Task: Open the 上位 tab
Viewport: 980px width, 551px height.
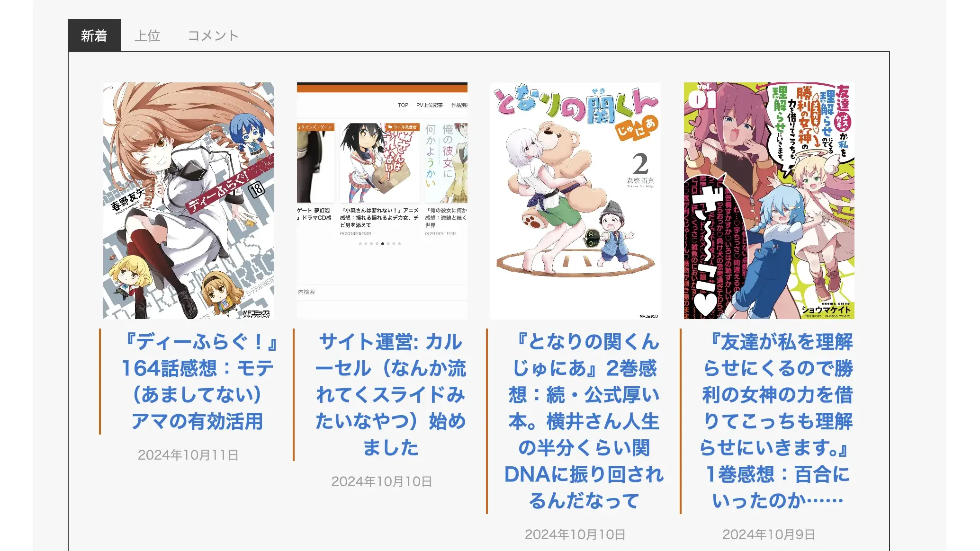Action: (147, 36)
